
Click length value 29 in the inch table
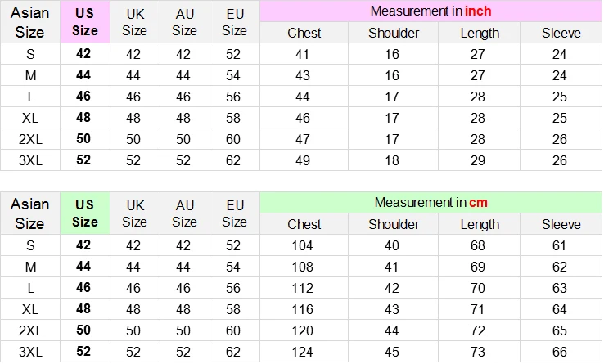(478, 160)
